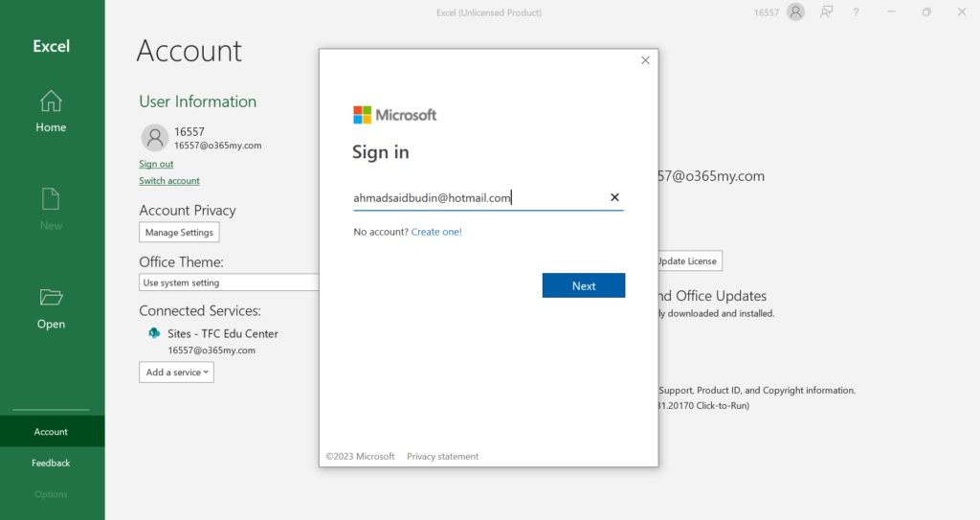
Task: Click the user avatar in title bar
Action: tap(795, 11)
